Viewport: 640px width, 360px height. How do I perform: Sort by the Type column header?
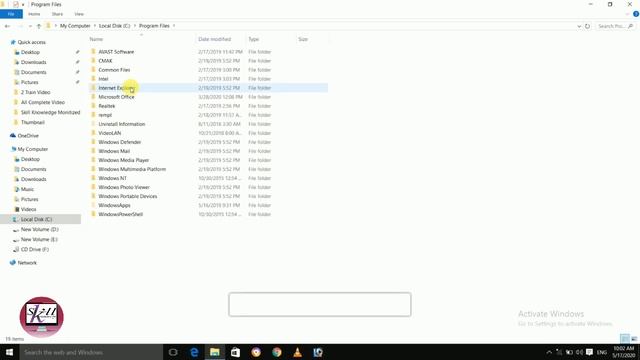[x=253, y=39]
